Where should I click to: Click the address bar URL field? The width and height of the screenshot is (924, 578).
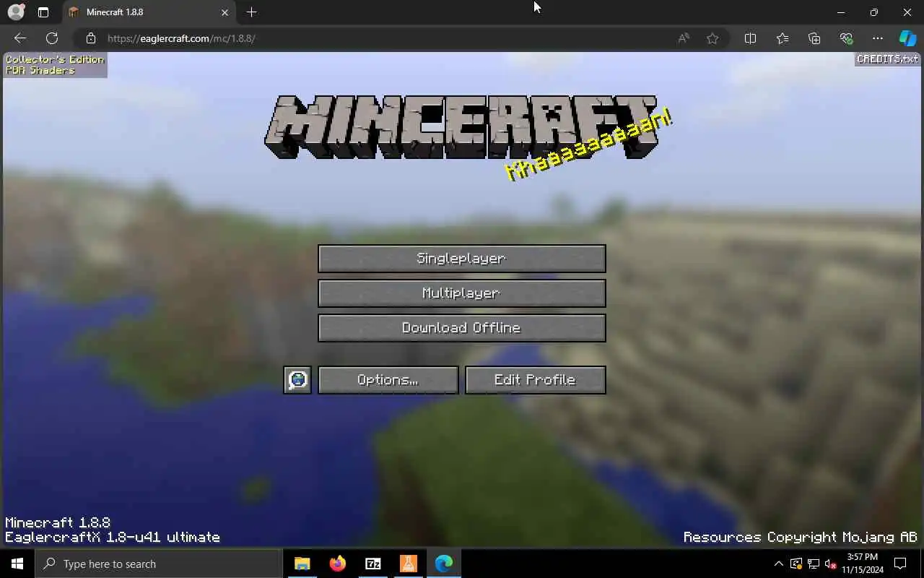click(x=383, y=38)
